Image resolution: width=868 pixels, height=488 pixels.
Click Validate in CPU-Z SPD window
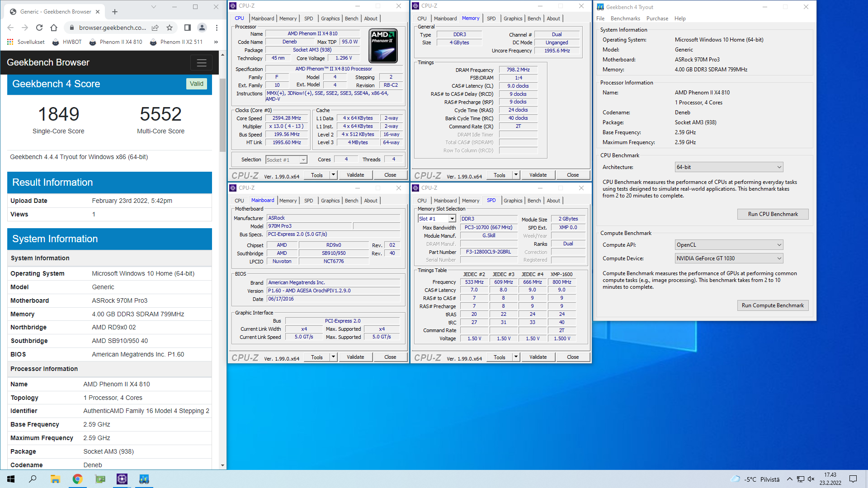538,357
